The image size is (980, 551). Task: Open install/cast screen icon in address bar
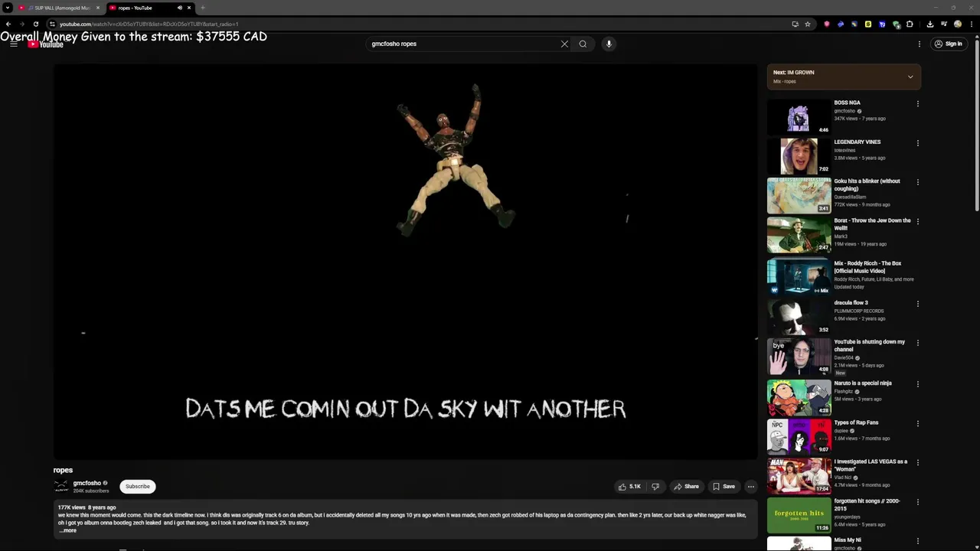(795, 24)
